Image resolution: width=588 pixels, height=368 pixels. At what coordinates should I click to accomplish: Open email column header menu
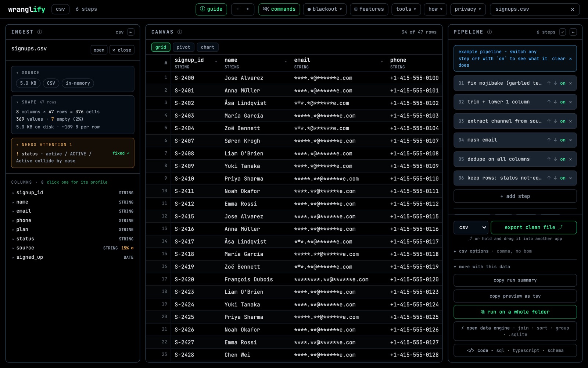[382, 61]
